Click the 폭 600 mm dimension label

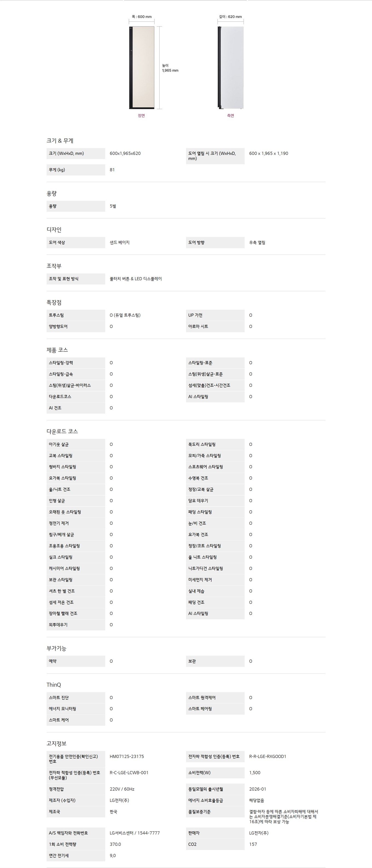[142, 16]
